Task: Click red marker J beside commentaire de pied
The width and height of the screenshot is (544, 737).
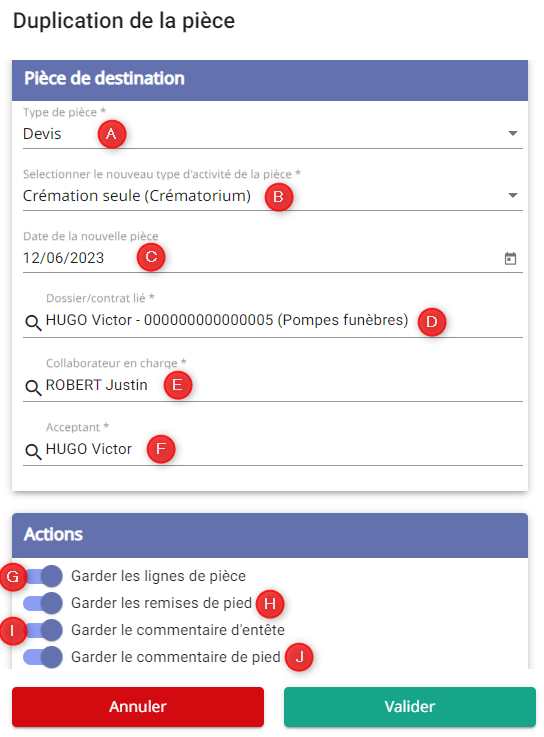Action: pyautogui.click(x=300, y=657)
